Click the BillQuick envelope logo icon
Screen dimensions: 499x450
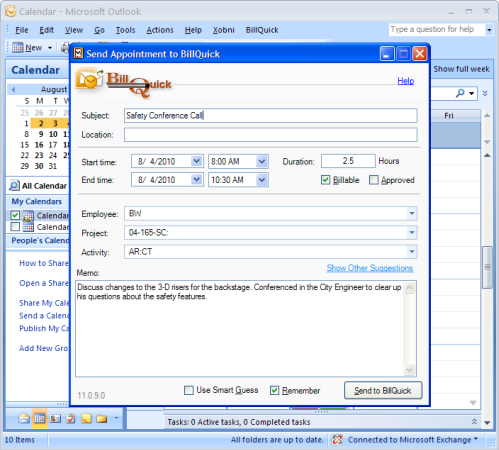tap(89, 79)
